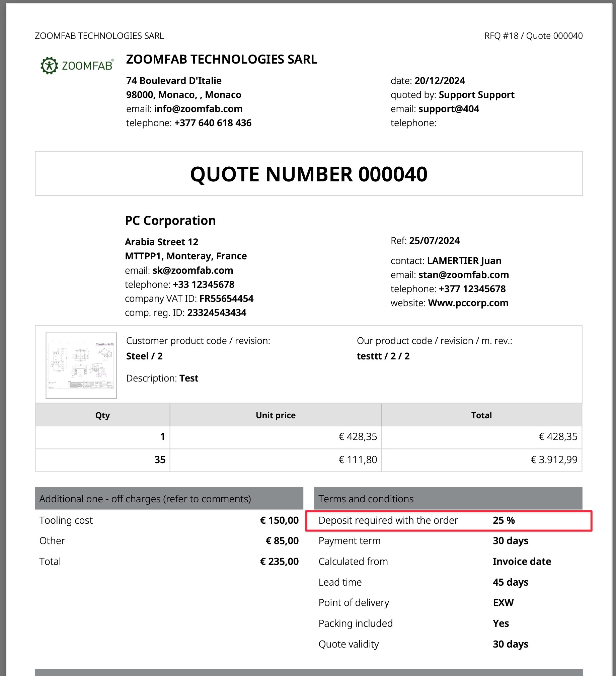Open the Www.pccorp.com website link
This screenshot has width=616, height=676.
pyautogui.click(x=468, y=303)
